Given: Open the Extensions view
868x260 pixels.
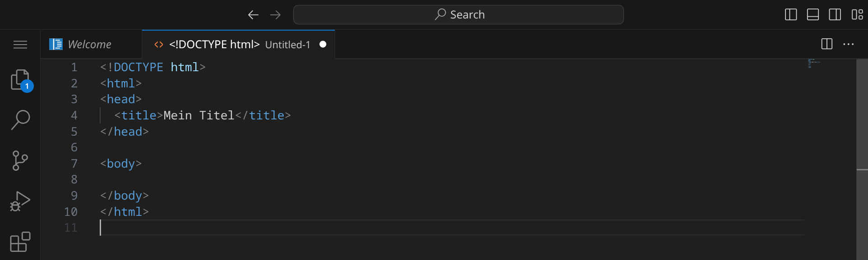Looking at the screenshot, I should click(x=20, y=242).
